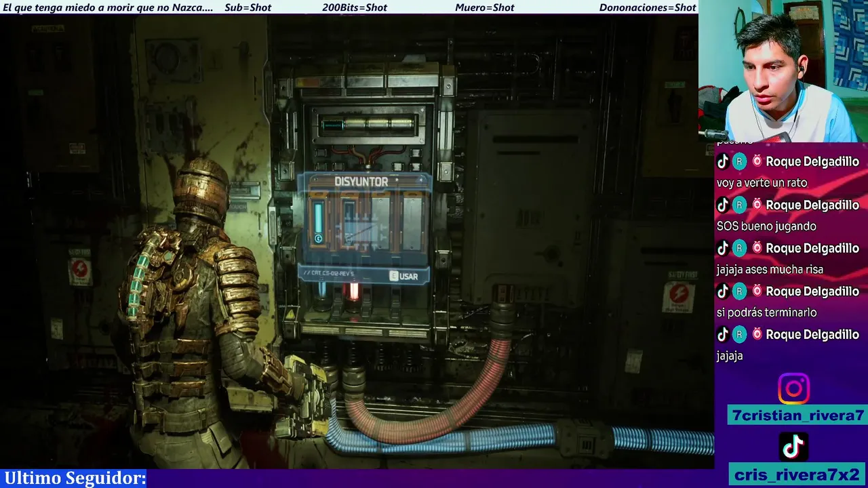
Task: Click the TikTok icon above the last "jajaja" message
Action: (x=723, y=334)
